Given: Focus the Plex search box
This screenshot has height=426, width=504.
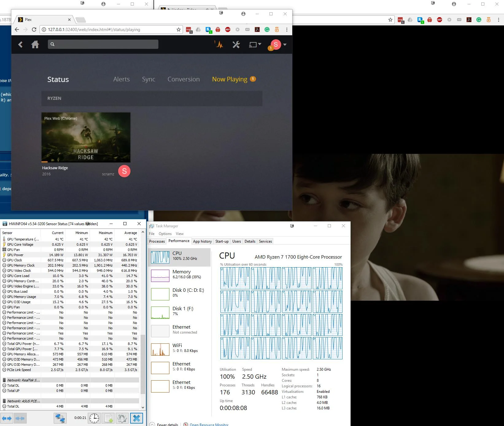Looking at the screenshot, I should [x=103, y=44].
